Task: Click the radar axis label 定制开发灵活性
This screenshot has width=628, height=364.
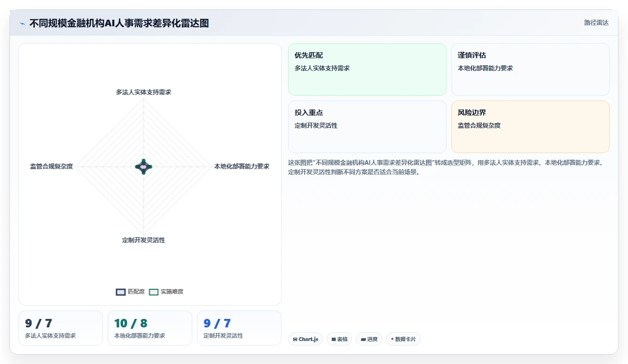Action: coord(143,240)
